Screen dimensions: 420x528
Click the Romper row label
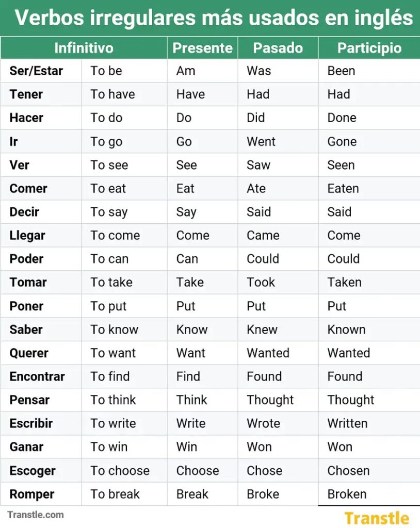point(31,494)
